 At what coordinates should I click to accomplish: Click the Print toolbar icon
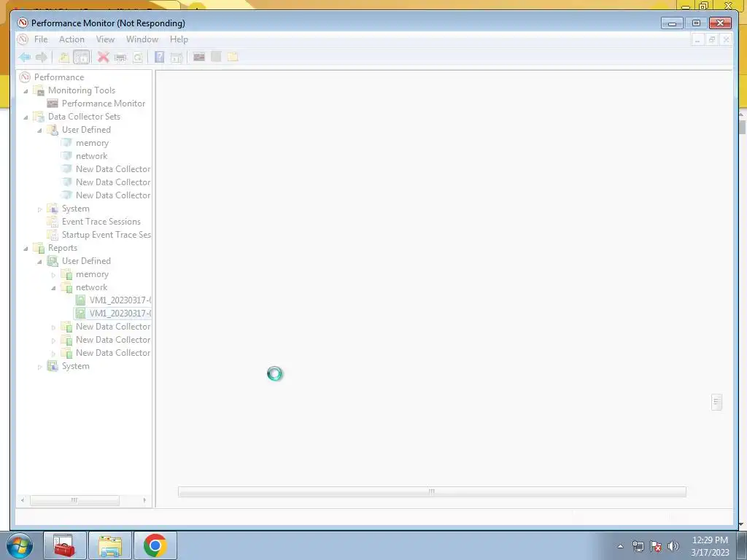[120, 58]
